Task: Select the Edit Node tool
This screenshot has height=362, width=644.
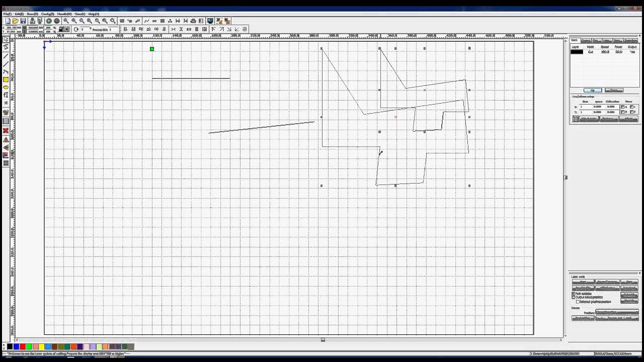Action: 6,47
